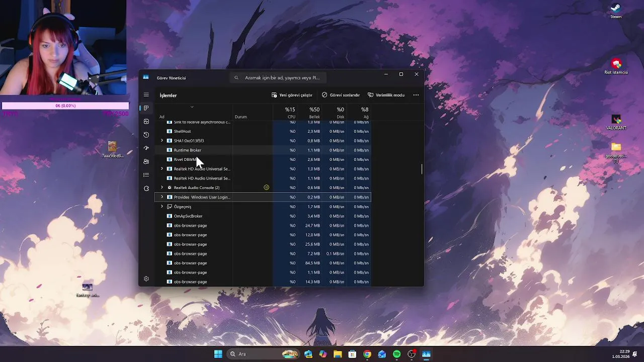644x362 pixels.
Task: Enable Verimlilik modu for selected process
Action: click(x=386, y=95)
